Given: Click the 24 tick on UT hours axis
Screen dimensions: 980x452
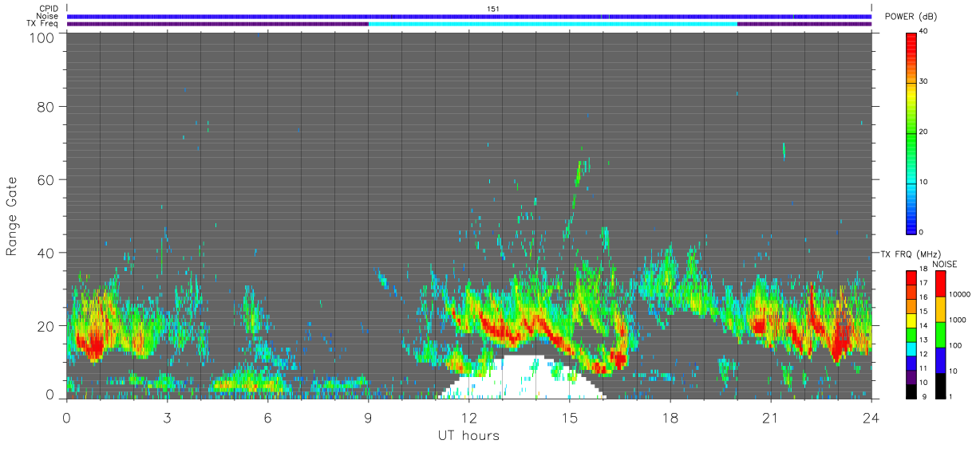Looking at the screenshot, I should [871, 418].
